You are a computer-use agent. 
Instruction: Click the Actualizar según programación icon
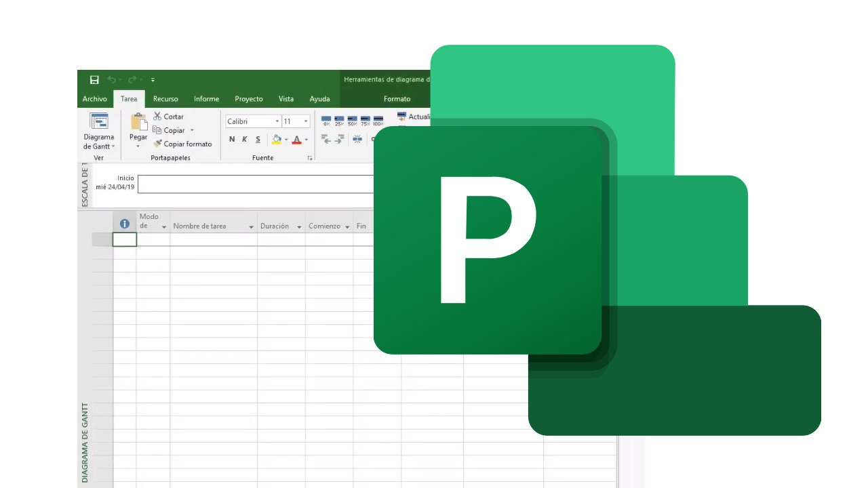[402, 117]
